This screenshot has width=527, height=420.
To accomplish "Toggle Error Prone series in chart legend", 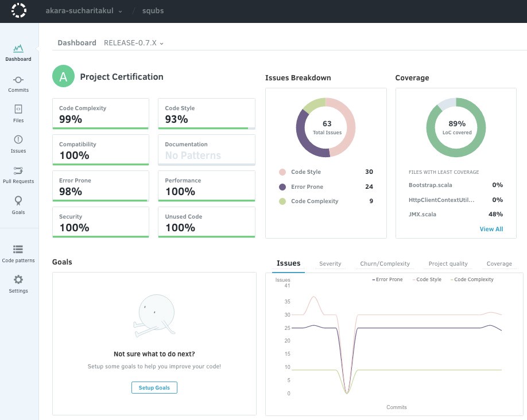I will point(387,279).
